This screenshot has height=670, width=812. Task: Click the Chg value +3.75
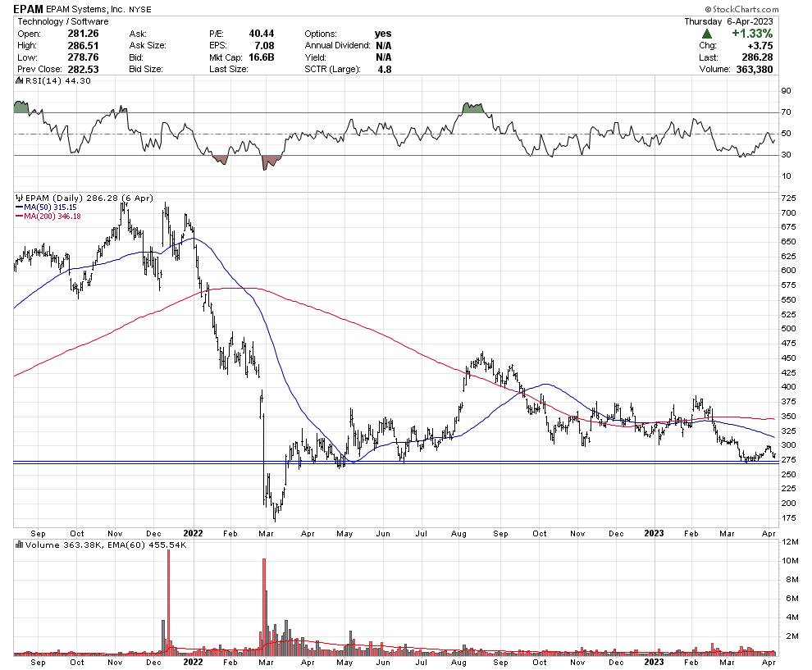coord(760,45)
